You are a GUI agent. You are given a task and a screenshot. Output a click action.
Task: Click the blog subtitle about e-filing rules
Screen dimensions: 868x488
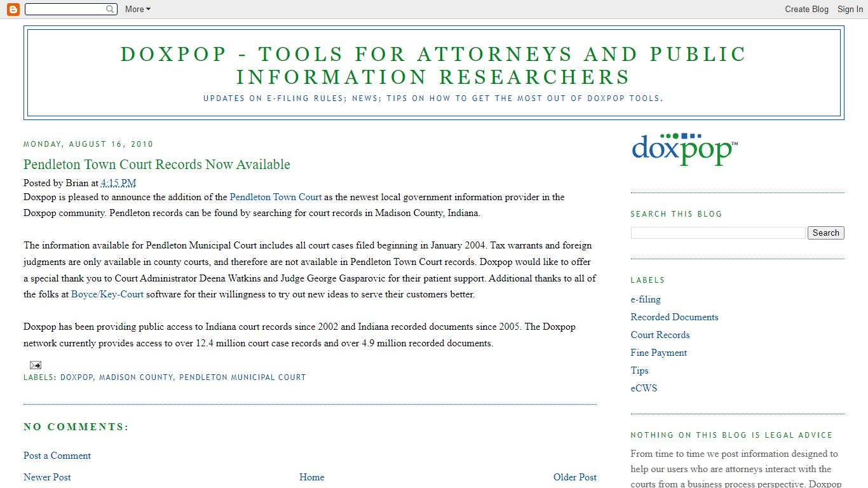(x=433, y=98)
